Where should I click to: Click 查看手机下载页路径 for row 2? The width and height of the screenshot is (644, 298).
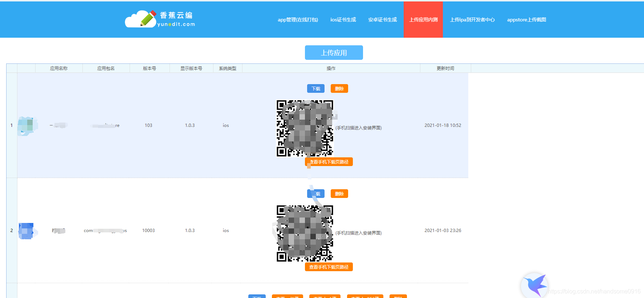[x=329, y=267]
